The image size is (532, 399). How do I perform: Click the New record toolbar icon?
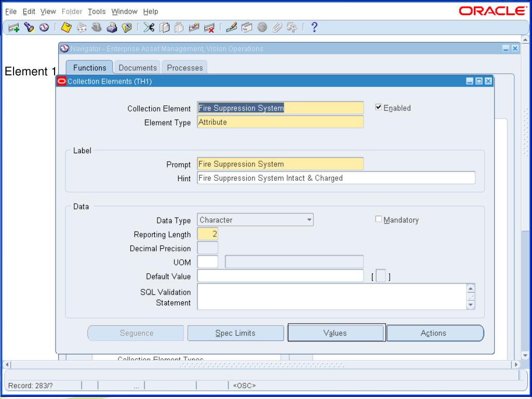14,28
